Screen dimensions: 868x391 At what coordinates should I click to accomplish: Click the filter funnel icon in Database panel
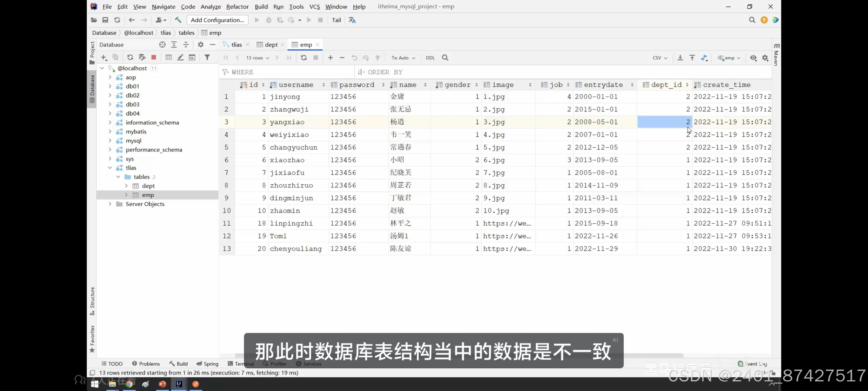(x=207, y=57)
